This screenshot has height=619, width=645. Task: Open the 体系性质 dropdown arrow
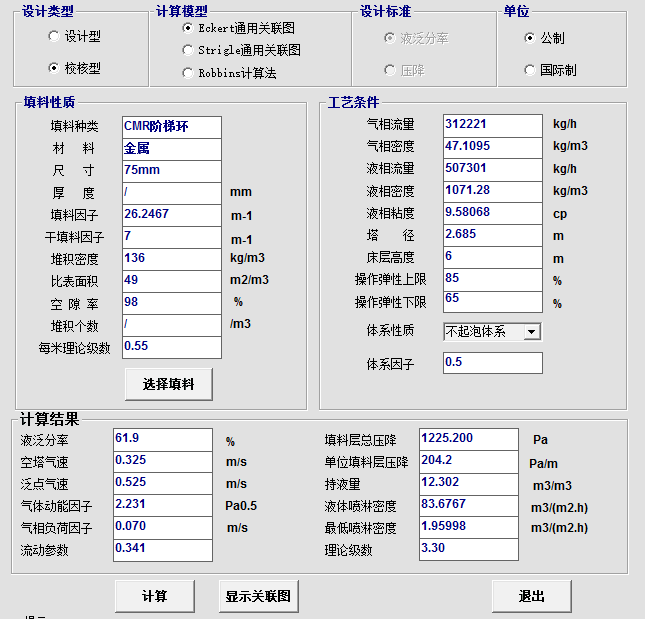[532, 332]
